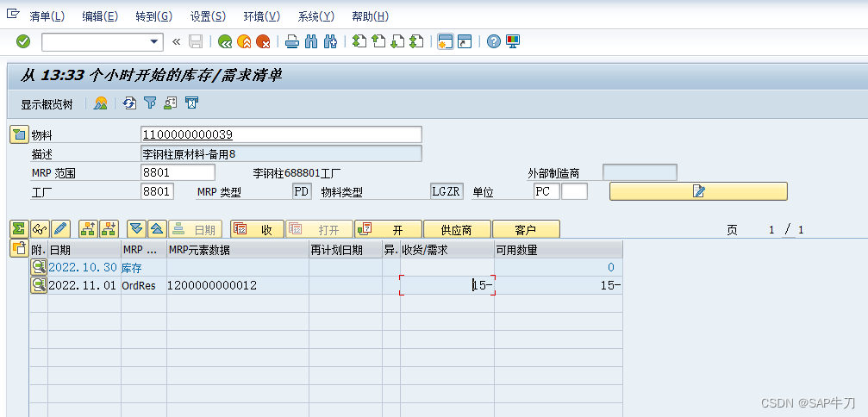The height and width of the screenshot is (417, 868).
Task: Click the green sigma totals icon
Action: click(x=19, y=228)
